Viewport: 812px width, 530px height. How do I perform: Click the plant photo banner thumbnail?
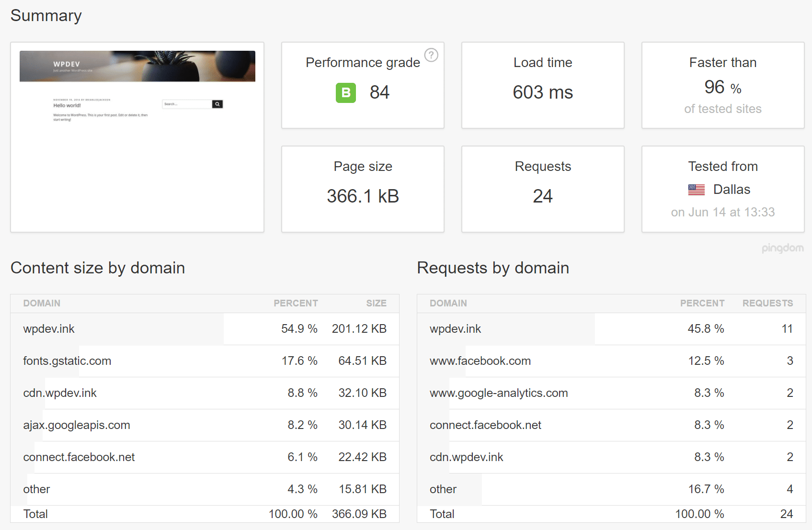137,67
